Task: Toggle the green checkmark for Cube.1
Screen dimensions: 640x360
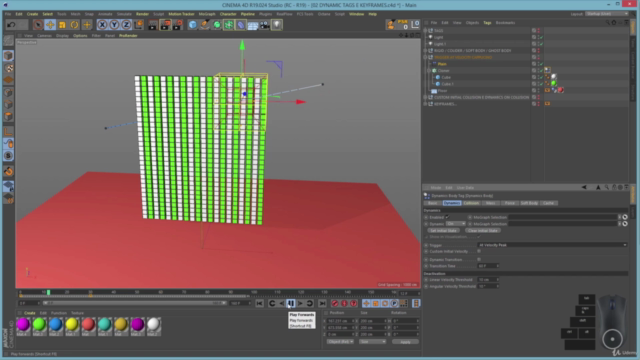Action: [x=542, y=84]
